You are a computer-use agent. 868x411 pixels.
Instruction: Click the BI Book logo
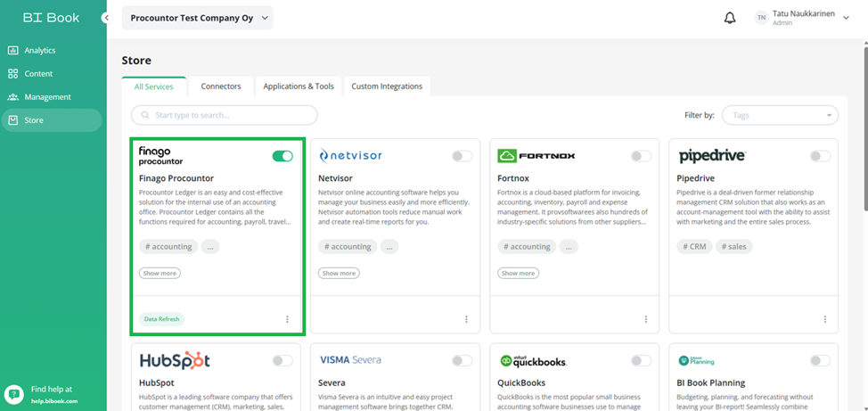click(51, 18)
